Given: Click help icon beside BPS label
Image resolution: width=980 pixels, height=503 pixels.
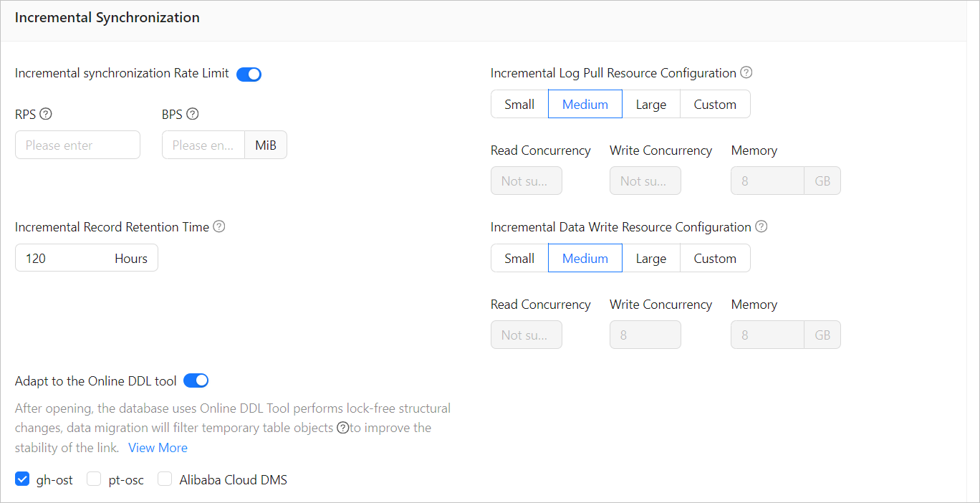Looking at the screenshot, I should [192, 114].
